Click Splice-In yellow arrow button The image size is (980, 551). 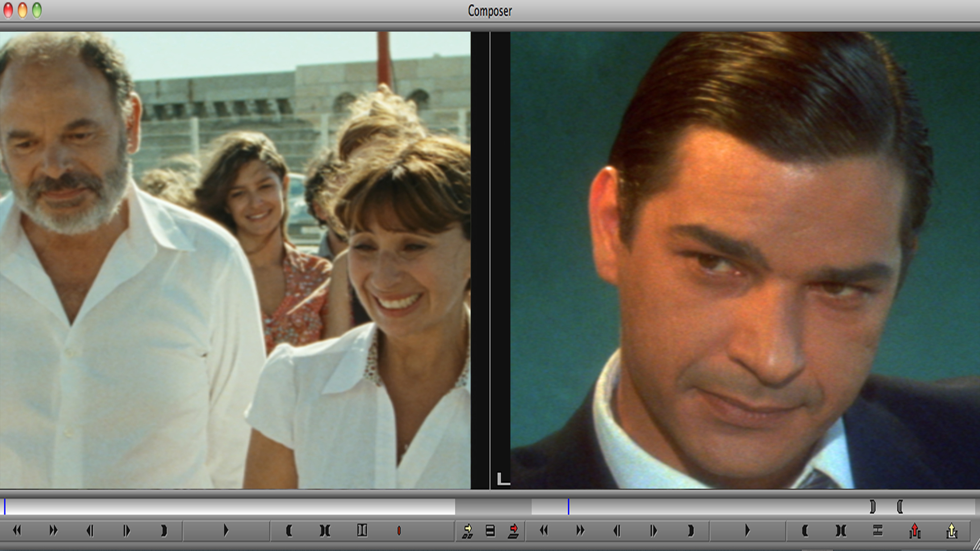(468, 530)
